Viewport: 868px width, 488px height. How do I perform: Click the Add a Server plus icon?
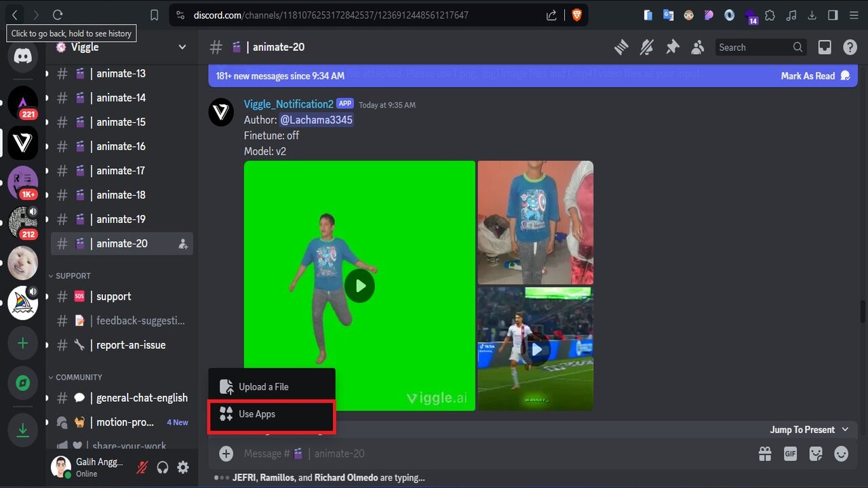click(x=23, y=344)
